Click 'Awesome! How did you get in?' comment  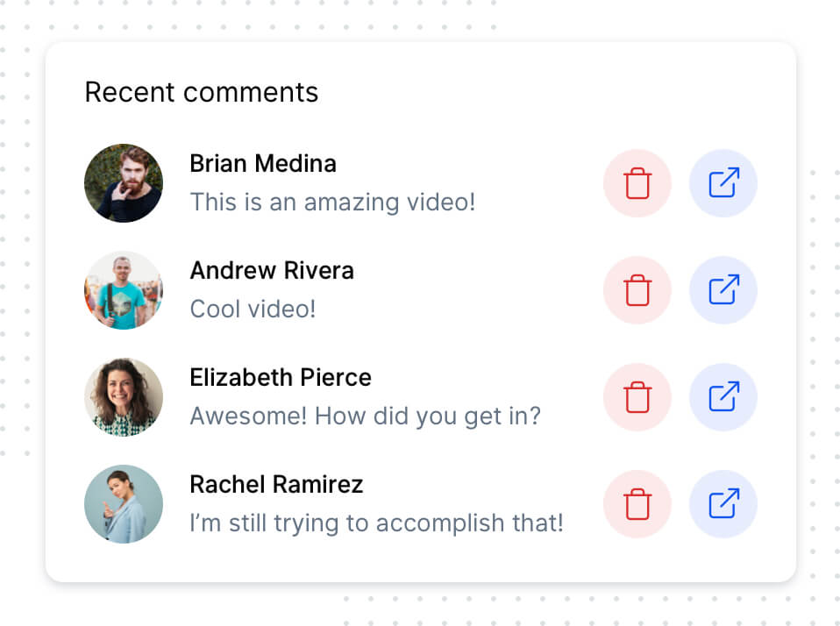[x=365, y=416]
